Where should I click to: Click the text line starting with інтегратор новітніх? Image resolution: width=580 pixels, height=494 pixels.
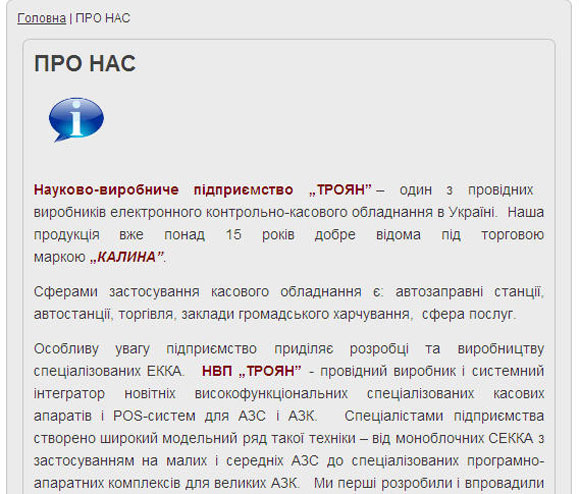pyautogui.click(x=289, y=393)
